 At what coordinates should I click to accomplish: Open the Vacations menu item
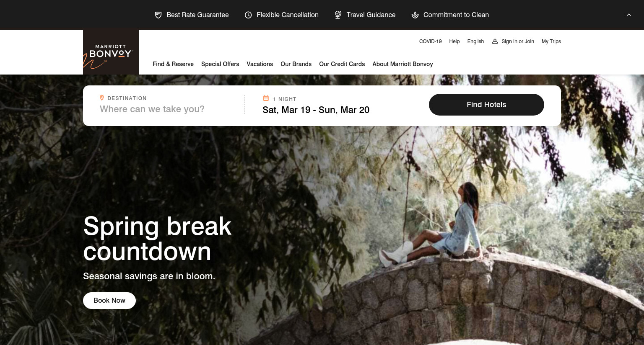pyautogui.click(x=260, y=64)
